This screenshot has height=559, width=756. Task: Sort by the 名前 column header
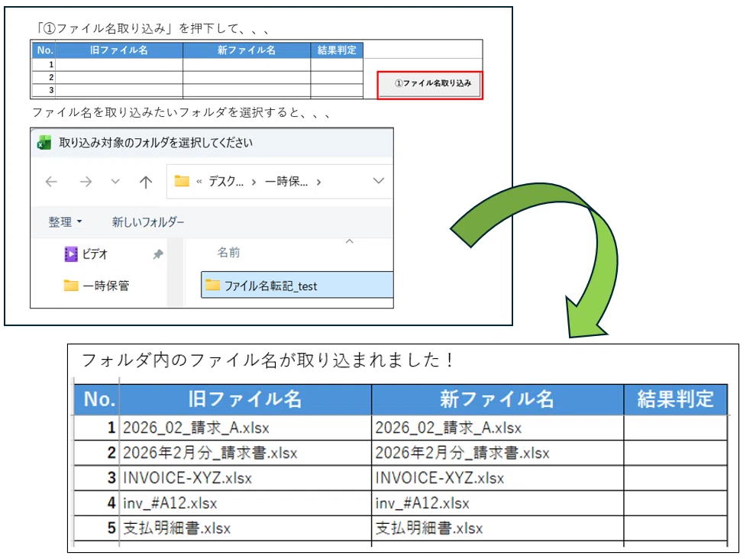pos(228,252)
